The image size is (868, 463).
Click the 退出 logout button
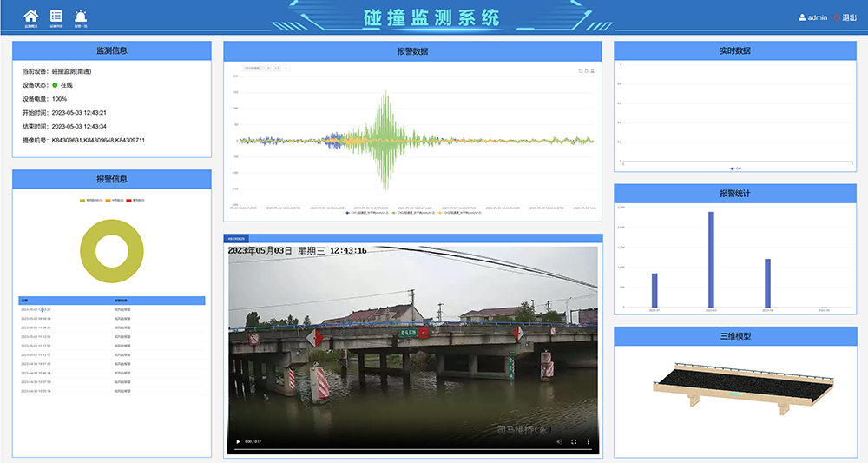coord(845,17)
